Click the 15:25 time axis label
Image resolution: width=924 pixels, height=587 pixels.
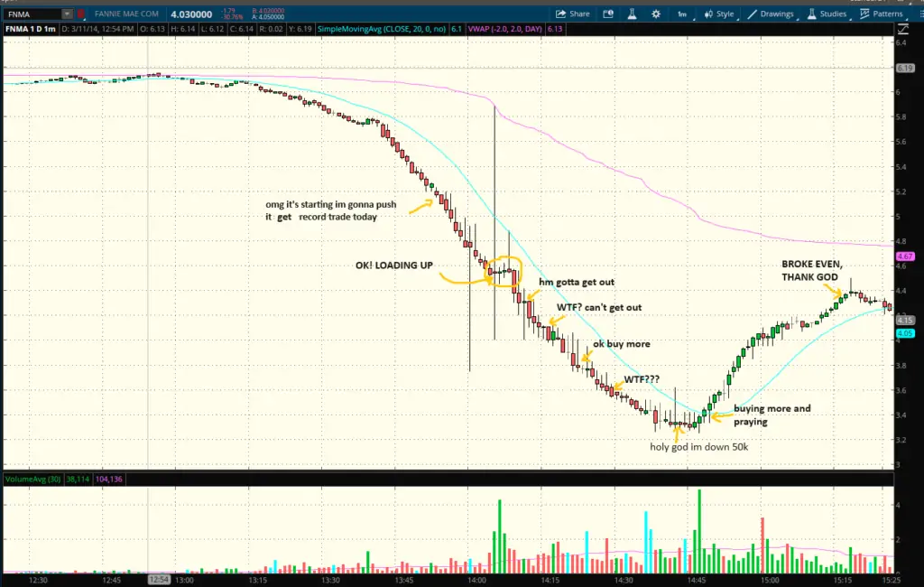(x=891, y=580)
